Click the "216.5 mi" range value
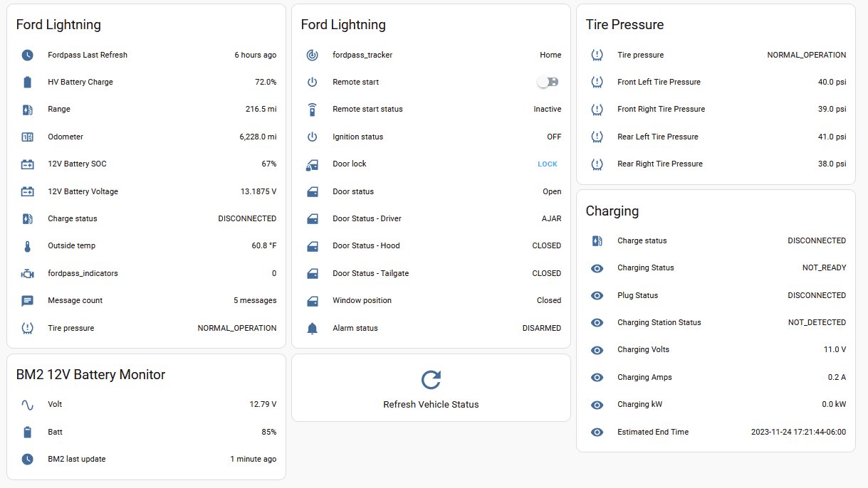This screenshot has height=488, width=868. [261, 110]
